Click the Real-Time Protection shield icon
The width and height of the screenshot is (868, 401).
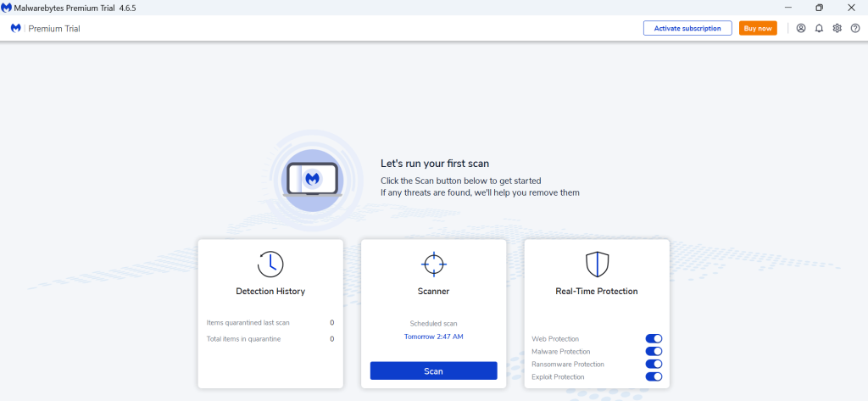597,265
